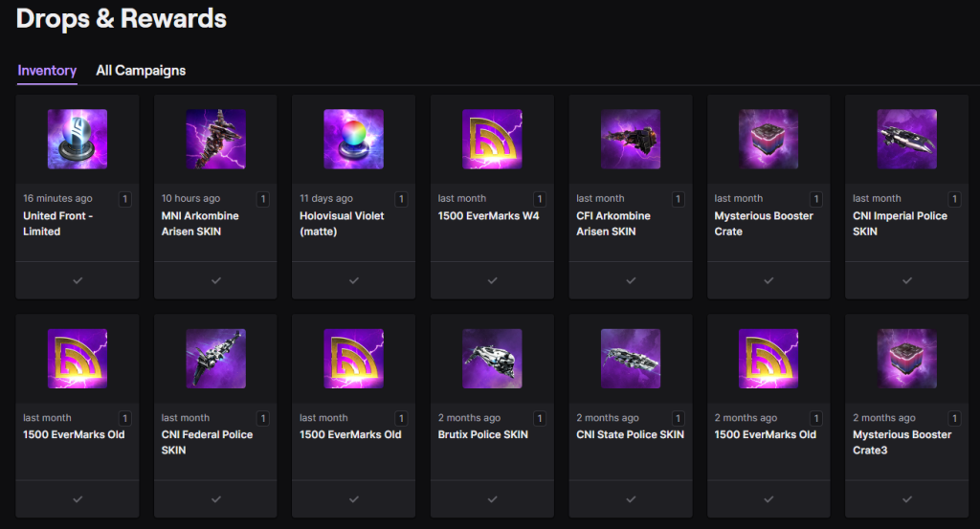The width and height of the screenshot is (980, 529).
Task: Click the CNI State Police SKIN title
Action: pos(630,435)
